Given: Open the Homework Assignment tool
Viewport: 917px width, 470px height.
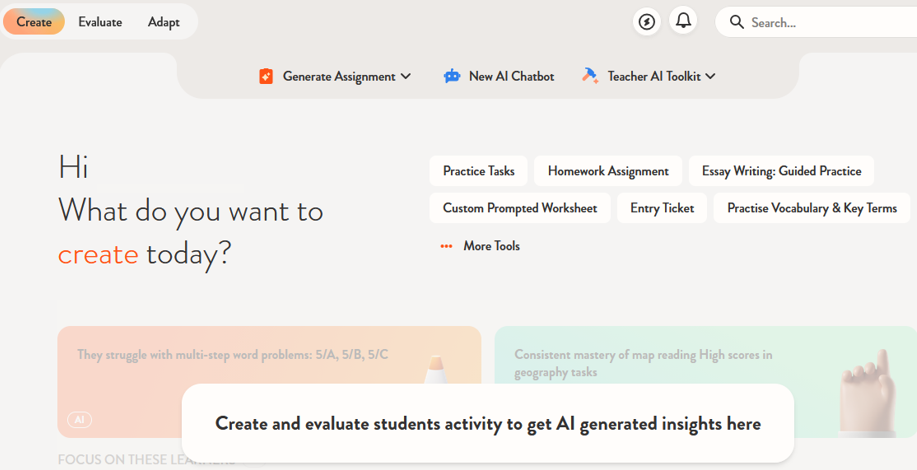Looking at the screenshot, I should [x=608, y=171].
